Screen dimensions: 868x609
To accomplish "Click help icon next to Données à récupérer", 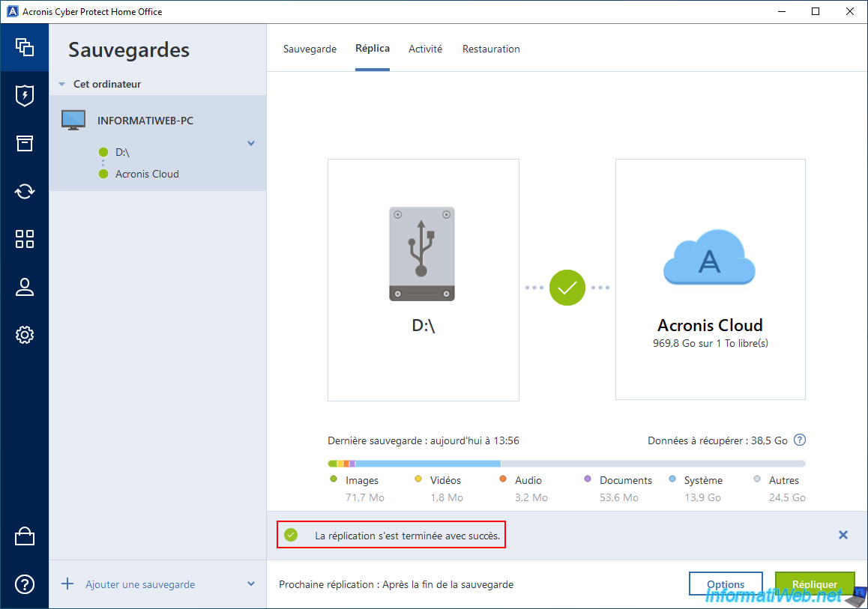I will (799, 440).
